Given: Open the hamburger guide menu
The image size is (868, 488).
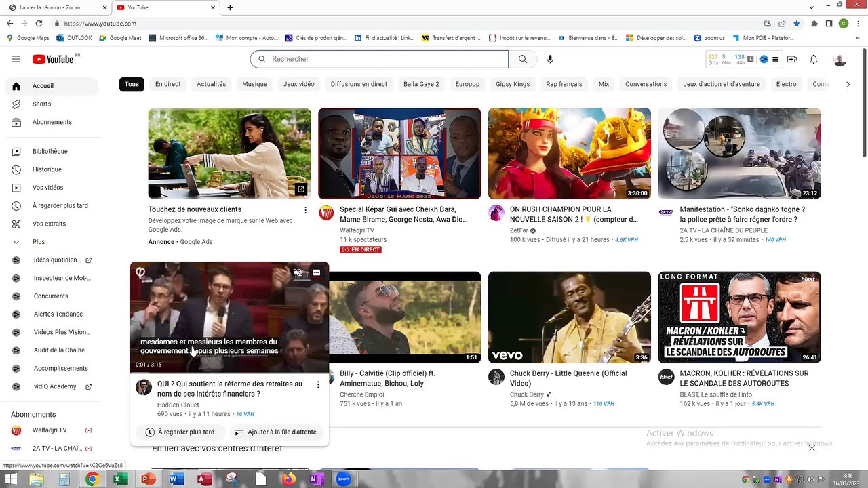Looking at the screenshot, I should tap(16, 59).
